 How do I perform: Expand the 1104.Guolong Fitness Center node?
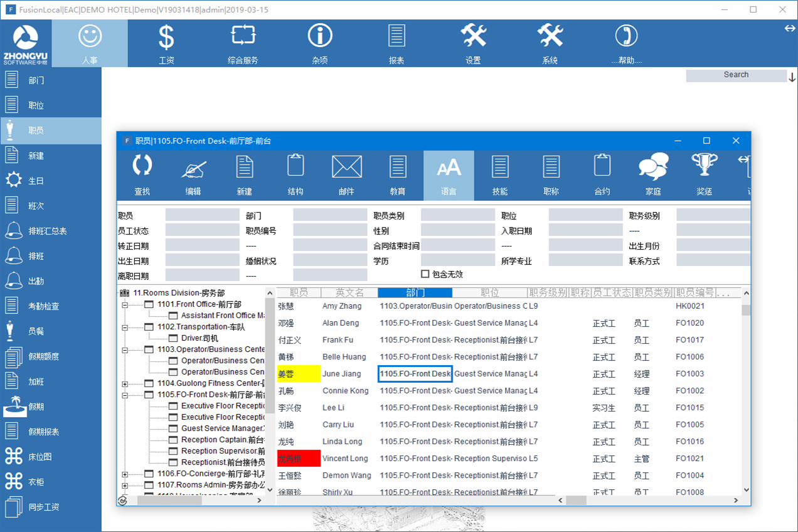coord(125,384)
